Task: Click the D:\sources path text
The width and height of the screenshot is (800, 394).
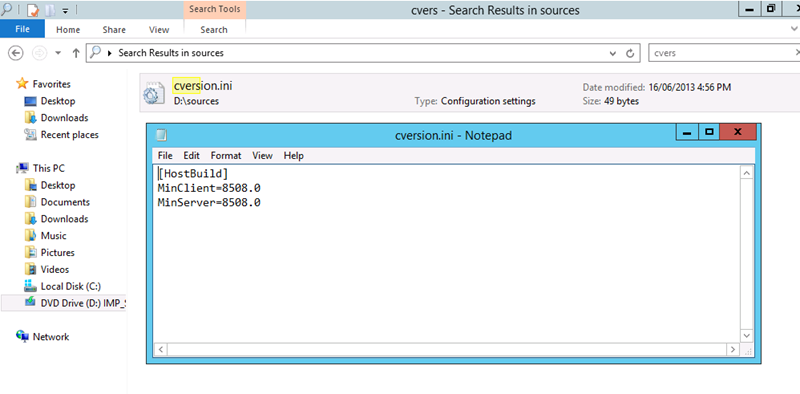Action: (x=196, y=101)
